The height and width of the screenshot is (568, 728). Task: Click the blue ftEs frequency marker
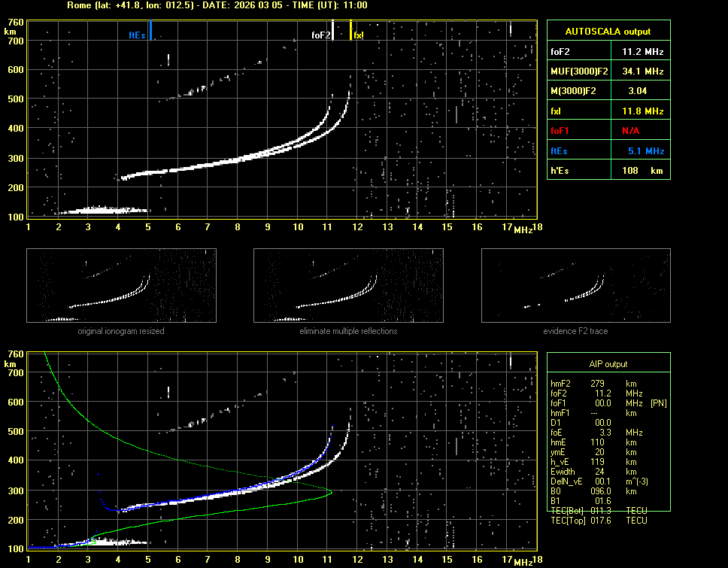pyautogui.click(x=150, y=30)
